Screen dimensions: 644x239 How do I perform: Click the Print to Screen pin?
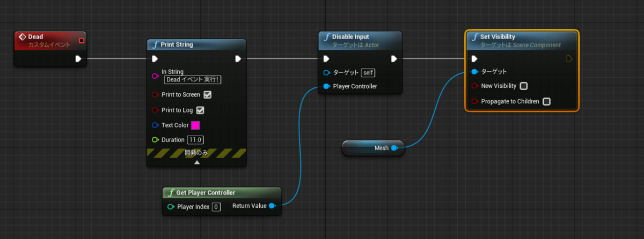pyautogui.click(x=155, y=95)
